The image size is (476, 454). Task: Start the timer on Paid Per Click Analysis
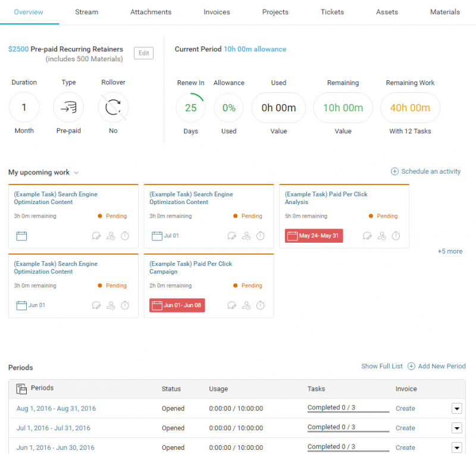(396, 236)
